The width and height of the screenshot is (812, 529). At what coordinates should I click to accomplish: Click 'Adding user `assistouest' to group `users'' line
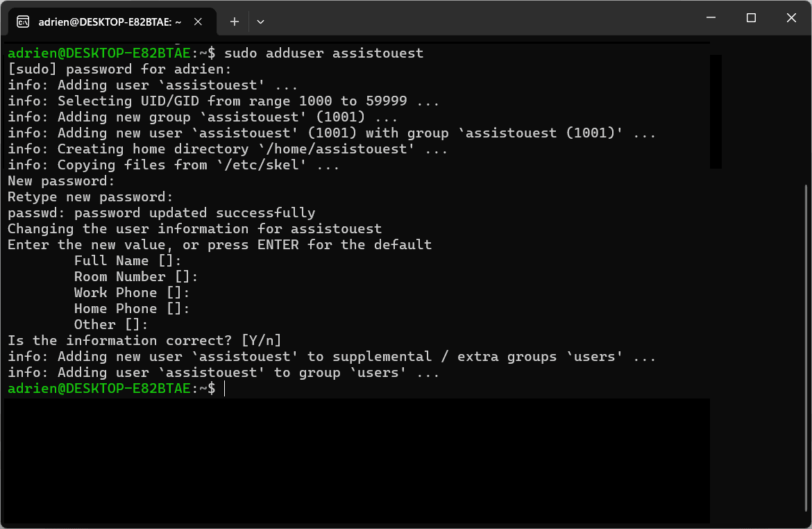(x=223, y=373)
